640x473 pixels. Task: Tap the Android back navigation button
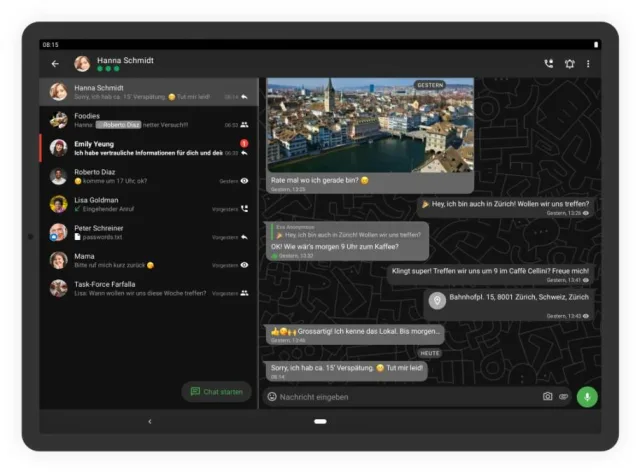149,421
